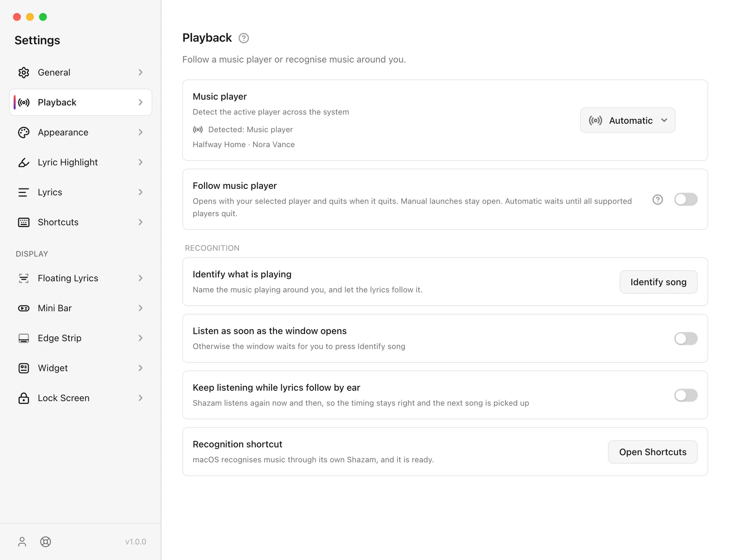Click the Open Shortcuts button
729x560 pixels.
pos(653,452)
